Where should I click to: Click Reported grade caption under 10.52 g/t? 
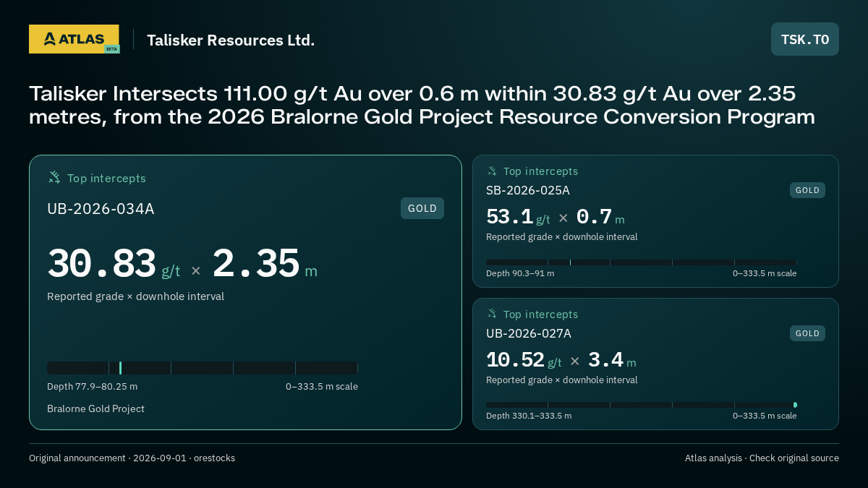point(561,380)
